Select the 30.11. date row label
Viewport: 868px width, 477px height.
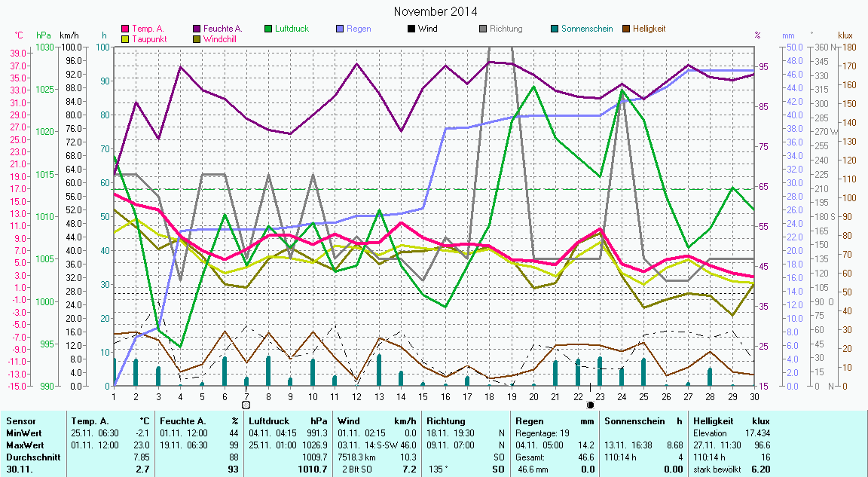[20, 469]
